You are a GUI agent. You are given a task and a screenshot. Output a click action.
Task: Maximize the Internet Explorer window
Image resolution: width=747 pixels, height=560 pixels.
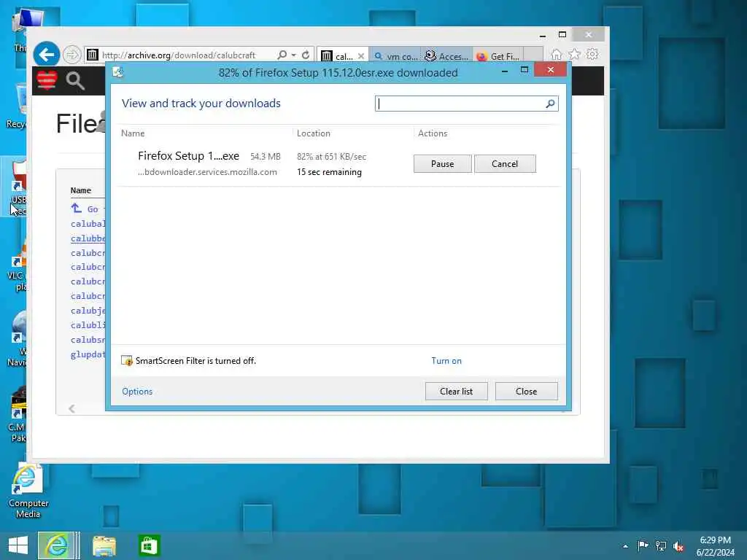(562, 35)
